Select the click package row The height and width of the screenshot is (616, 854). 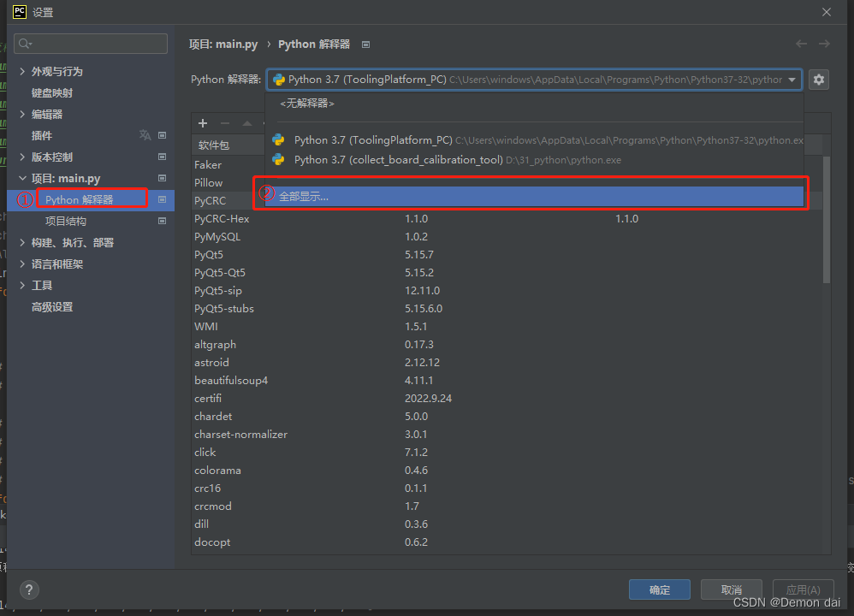pyautogui.click(x=507, y=452)
